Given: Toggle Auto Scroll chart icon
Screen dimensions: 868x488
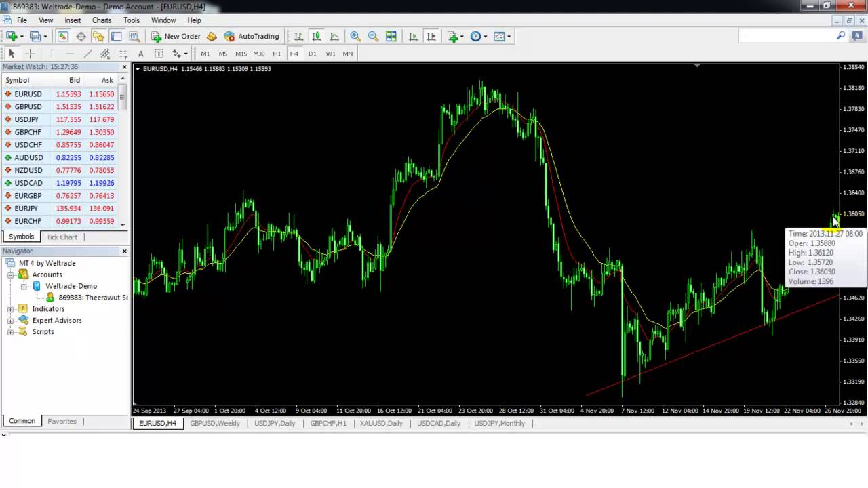Looking at the screenshot, I should pyautogui.click(x=413, y=36).
